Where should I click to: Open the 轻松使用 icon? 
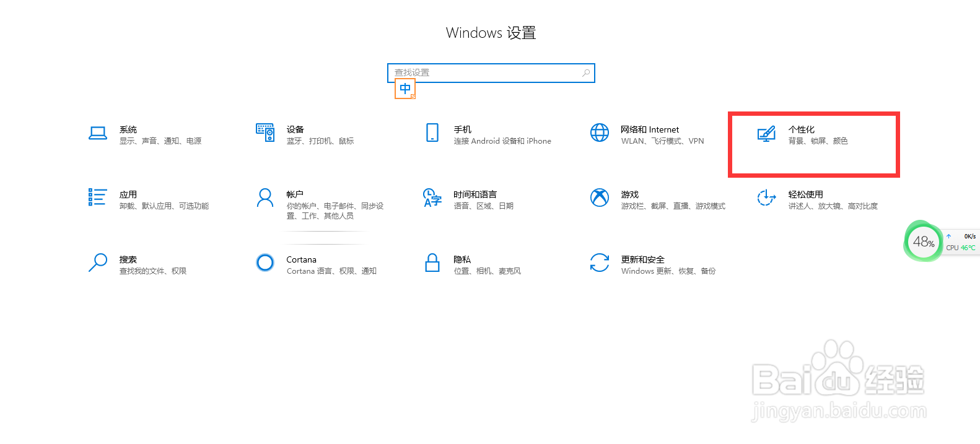(x=767, y=198)
